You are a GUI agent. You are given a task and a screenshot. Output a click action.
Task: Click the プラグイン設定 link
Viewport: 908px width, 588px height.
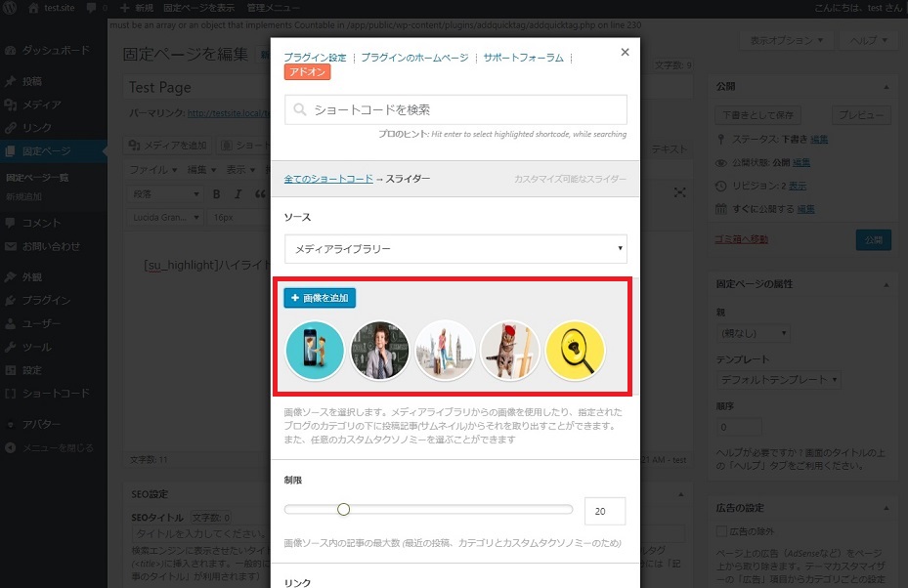pyautogui.click(x=315, y=58)
